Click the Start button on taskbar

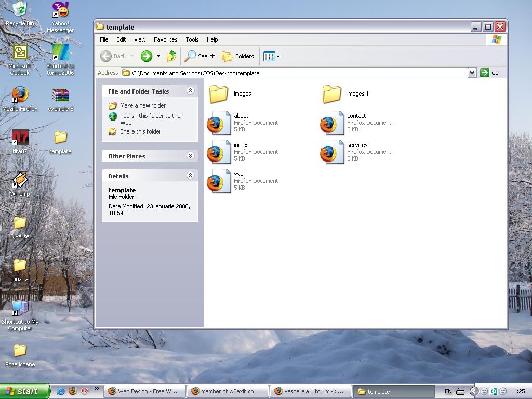tap(24, 392)
